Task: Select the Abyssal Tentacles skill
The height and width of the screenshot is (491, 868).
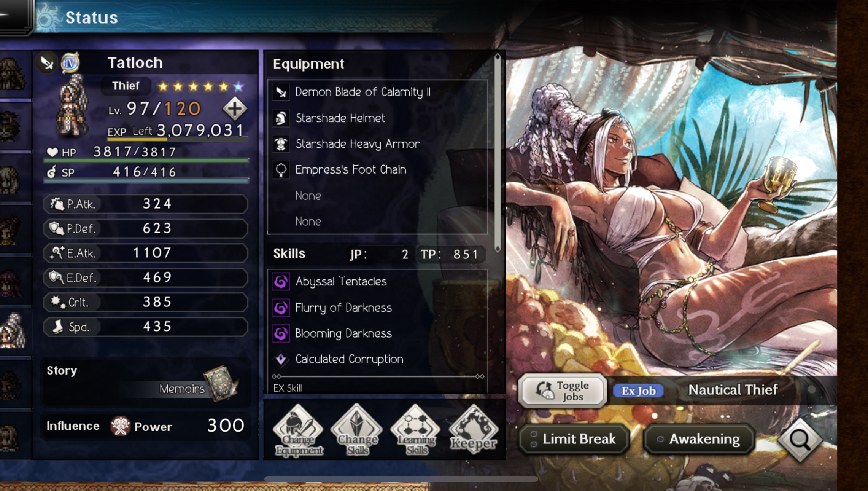Action: [377, 282]
